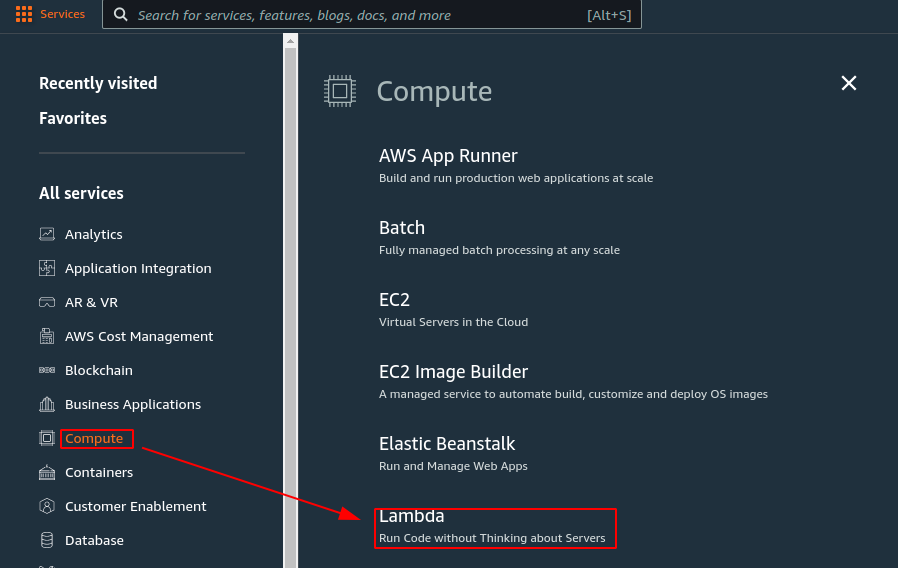Focus the services search input field
898x568 pixels.
point(372,14)
